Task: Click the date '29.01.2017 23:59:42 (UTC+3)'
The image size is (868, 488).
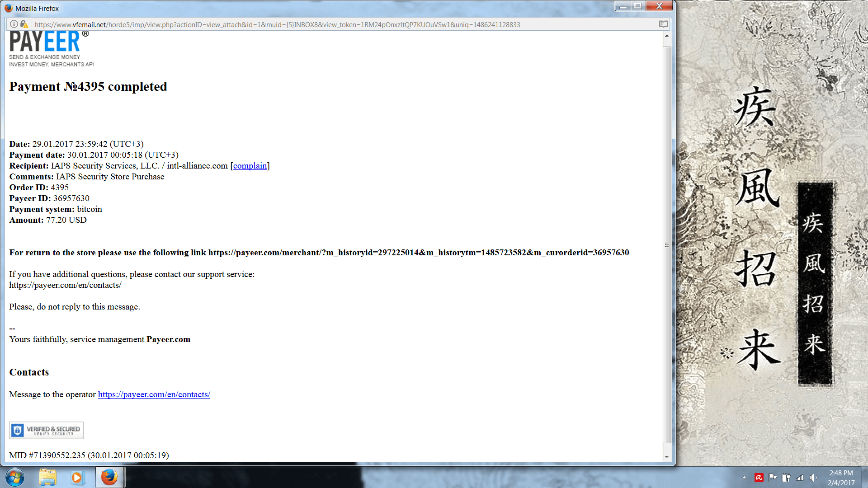Action: [88, 144]
